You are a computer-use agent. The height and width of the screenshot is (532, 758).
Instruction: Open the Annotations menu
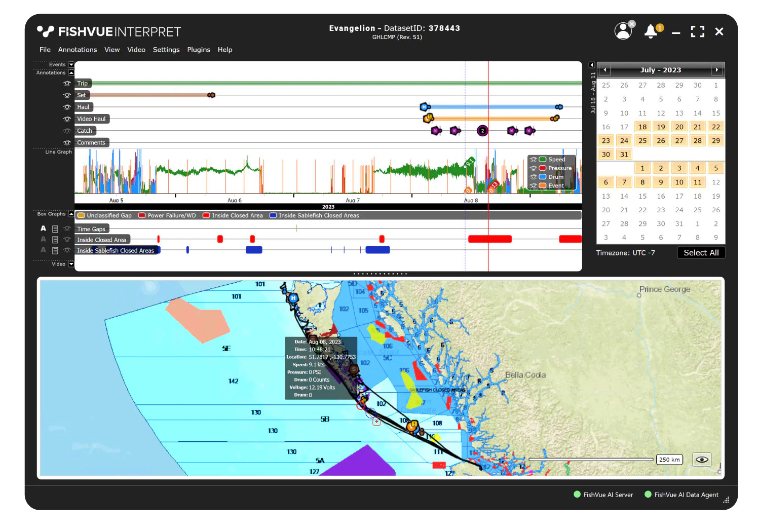point(77,50)
